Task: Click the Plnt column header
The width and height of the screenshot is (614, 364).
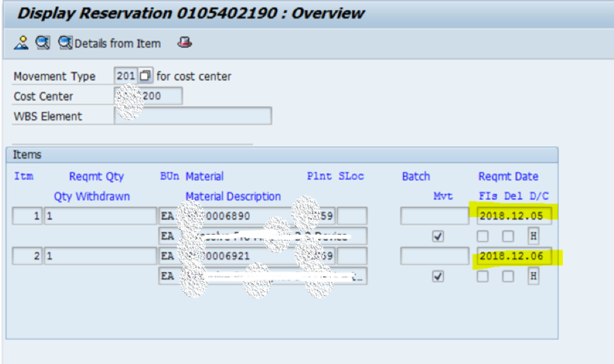Action: click(x=319, y=176)
